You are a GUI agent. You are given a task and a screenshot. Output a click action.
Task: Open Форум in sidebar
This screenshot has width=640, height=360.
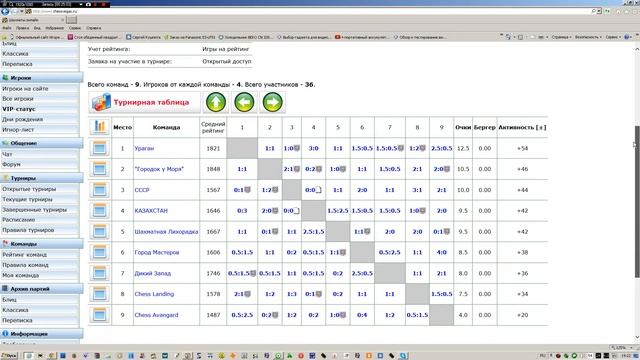pyautogui.click(x=11, y=164)
